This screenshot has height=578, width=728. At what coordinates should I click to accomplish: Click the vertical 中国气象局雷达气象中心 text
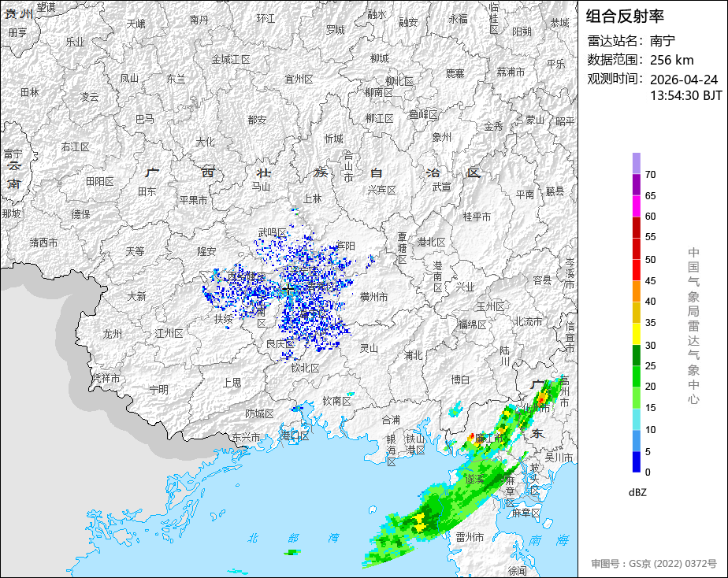[693, 326]
